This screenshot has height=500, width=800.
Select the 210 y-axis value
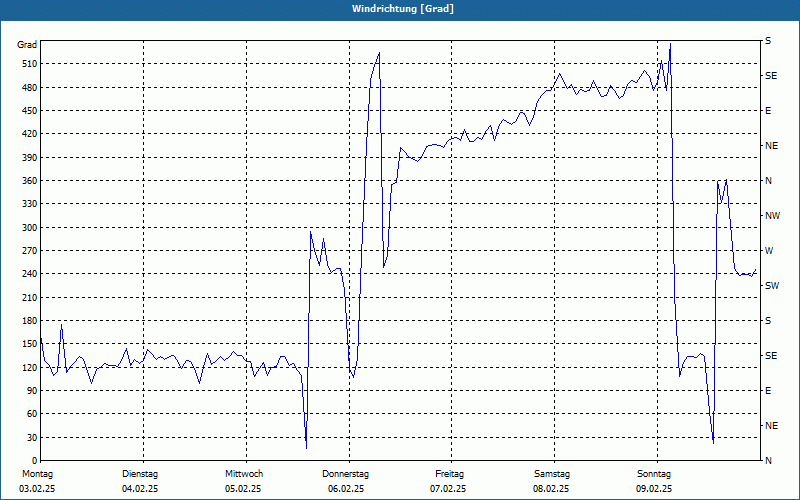point(30,297)
